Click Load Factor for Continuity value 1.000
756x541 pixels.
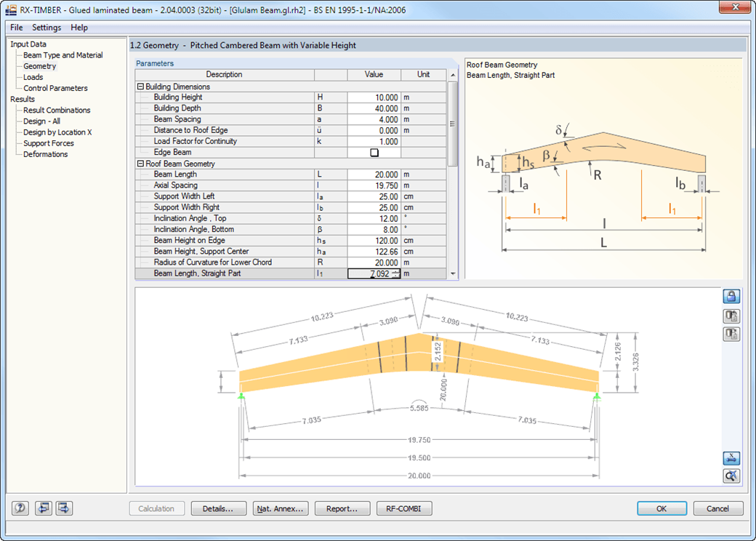(x=374, y=142)
